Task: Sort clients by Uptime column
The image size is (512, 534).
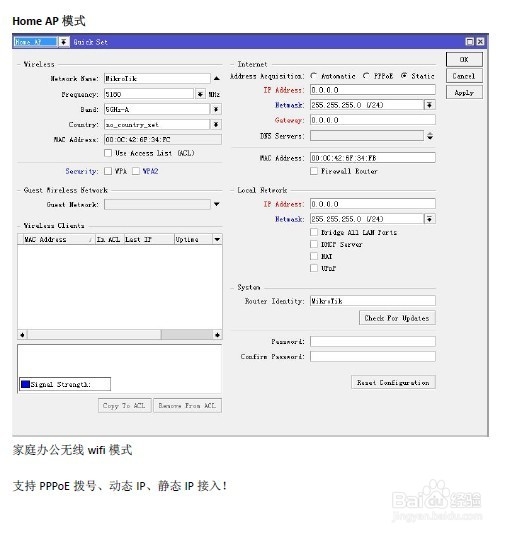Action: coord(193,239)
